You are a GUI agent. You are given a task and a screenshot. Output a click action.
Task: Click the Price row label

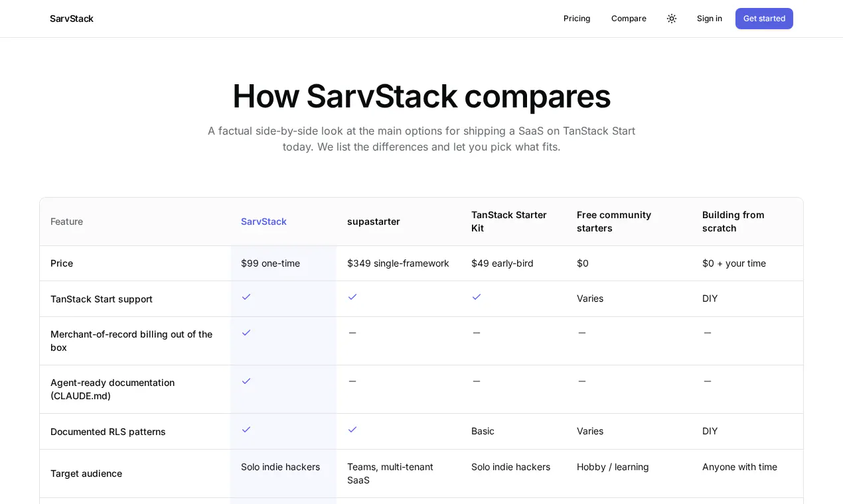point(62,263)
